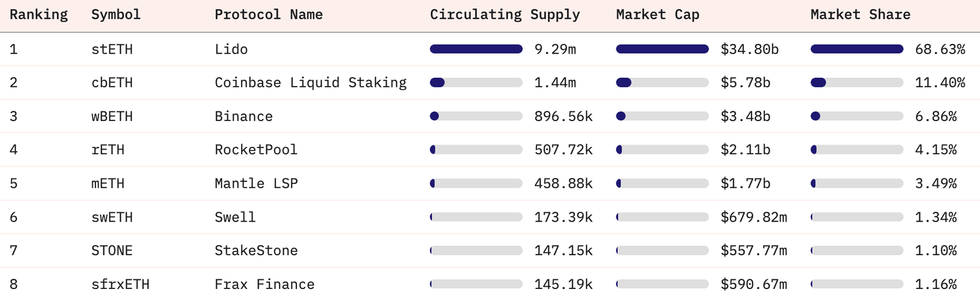Click the Mantle LSP protocol name
The height and width of the screenshot is (298, 980).
click(x=256, y=184)
